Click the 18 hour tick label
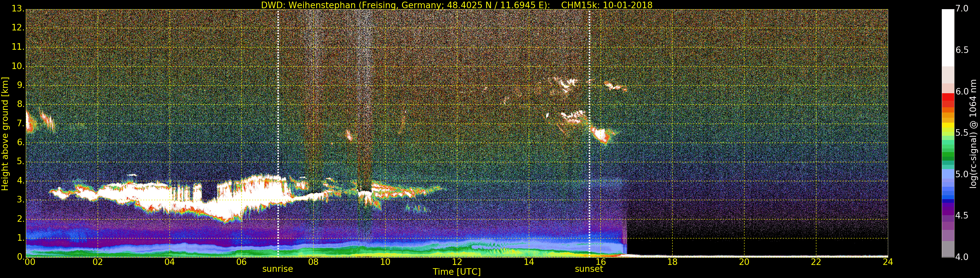 pyautogui.click(x=672, y=262)
